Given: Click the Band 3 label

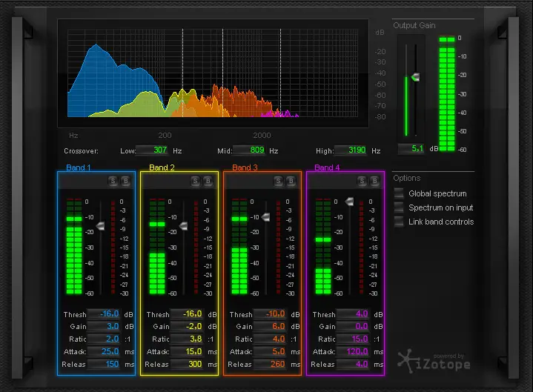Looking at the screenshot, I should [x=245, y=167].
